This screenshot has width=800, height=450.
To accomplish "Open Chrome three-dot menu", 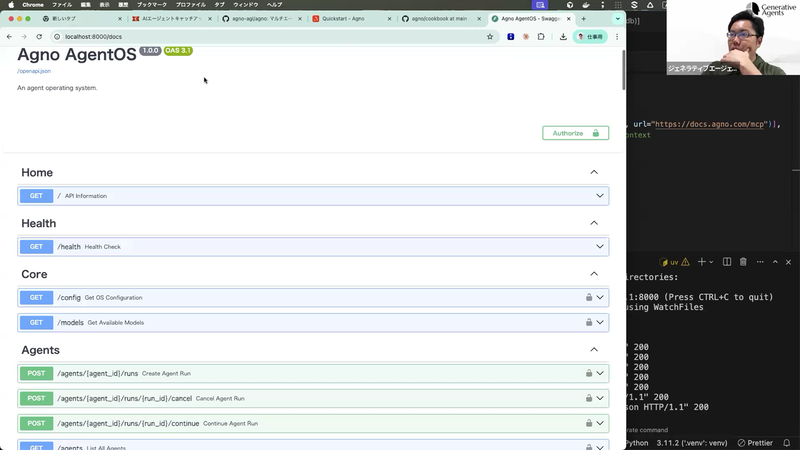I will tap(617, 37).
